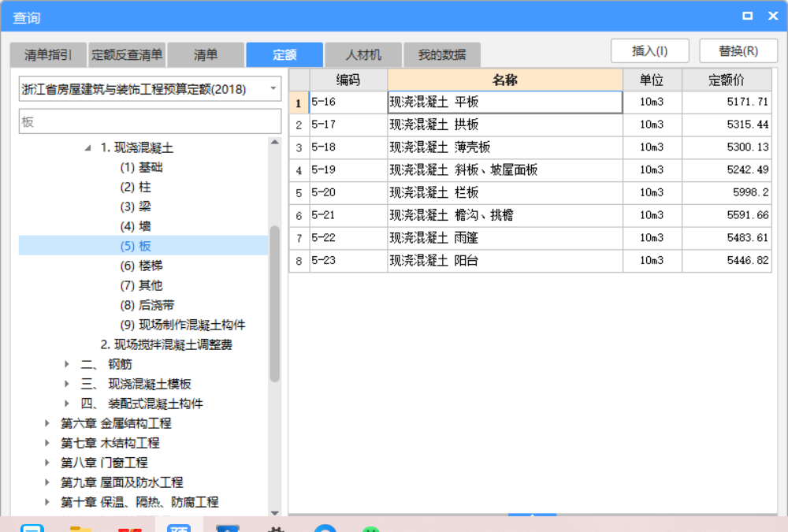Image resolution: width=788 pixels, height=532 pixels.
Task: Click the 名称 column header
Action: tap(505, 80)
